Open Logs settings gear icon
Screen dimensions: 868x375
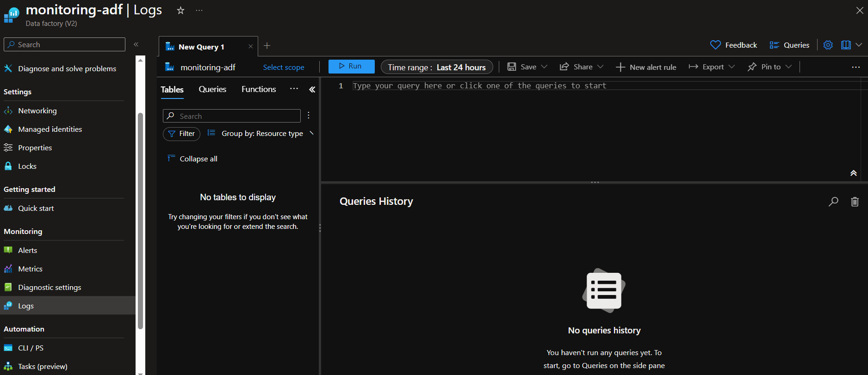(828, 45)
